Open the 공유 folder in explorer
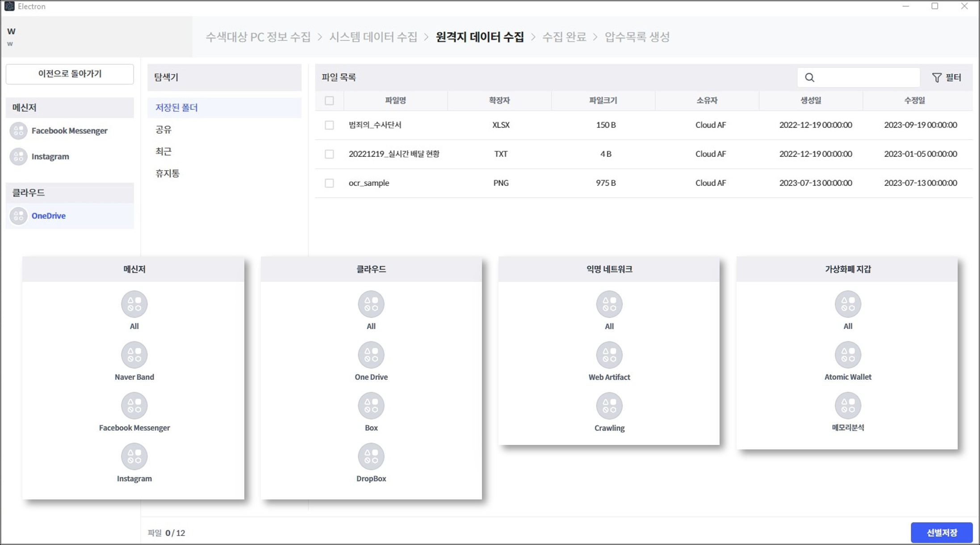The height and width of the screenshot is (545, 980). (x=163, y=130)
